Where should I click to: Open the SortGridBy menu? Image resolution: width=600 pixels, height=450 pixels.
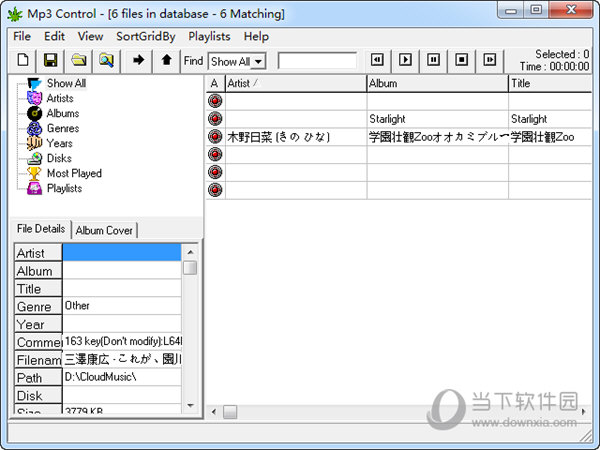(x=146, y=36)
